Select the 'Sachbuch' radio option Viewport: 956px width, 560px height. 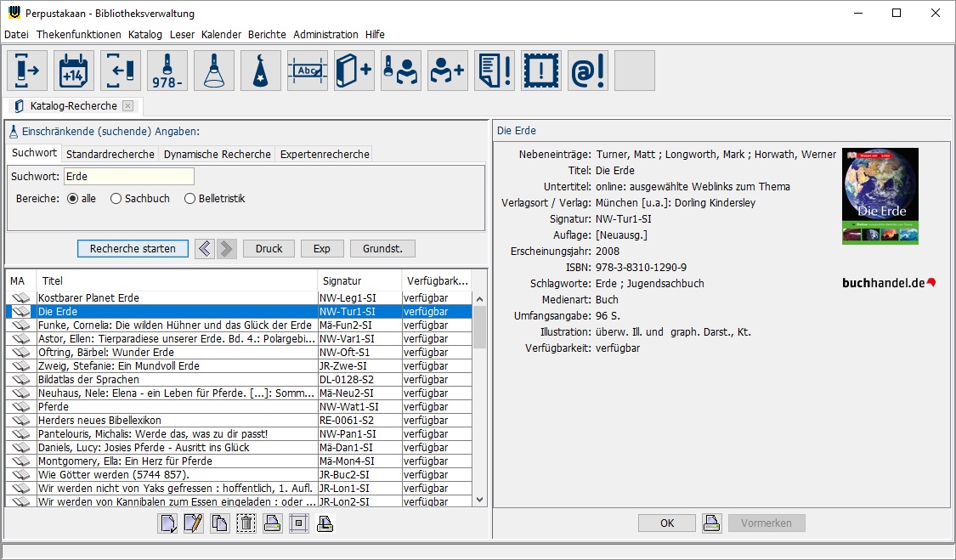116,199
